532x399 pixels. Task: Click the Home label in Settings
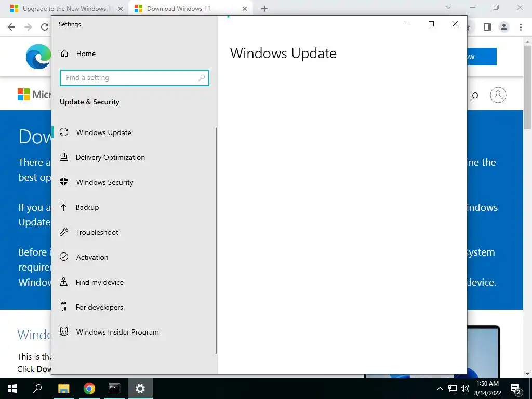point(86,54)
